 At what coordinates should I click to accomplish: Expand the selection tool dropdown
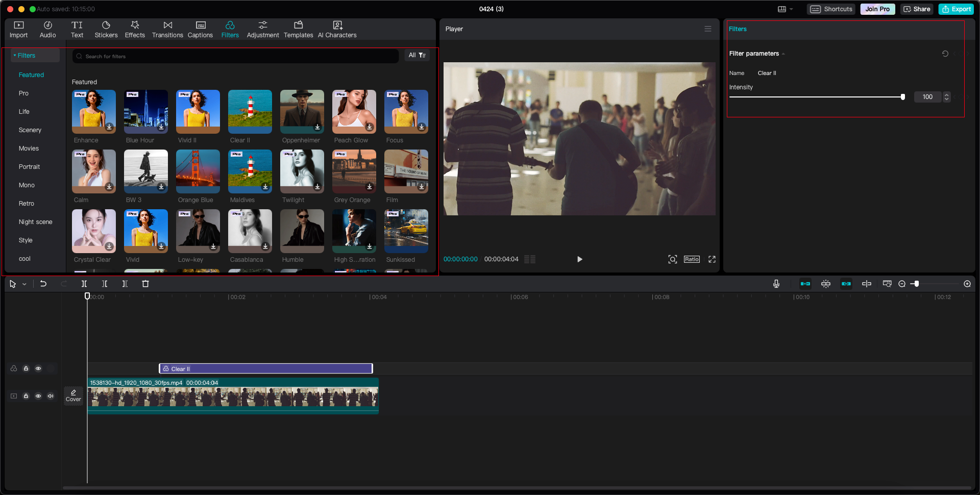click(x=23, y=284)
